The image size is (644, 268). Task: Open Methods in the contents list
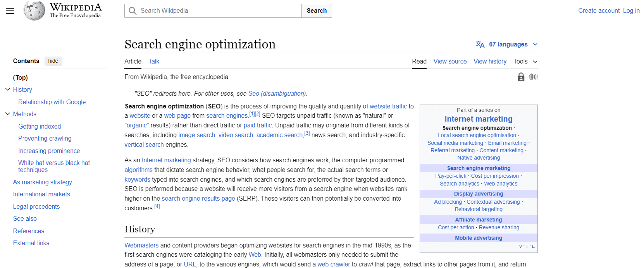(24, 114)
